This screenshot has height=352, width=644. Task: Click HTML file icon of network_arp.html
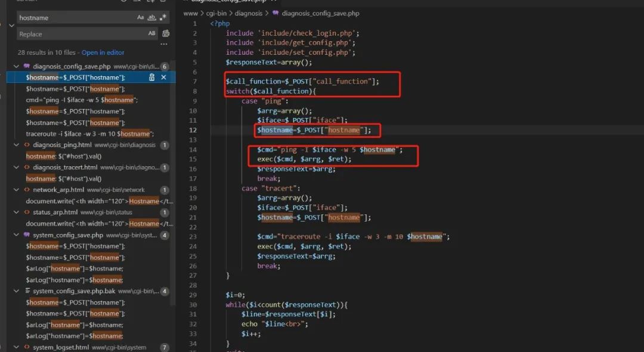click(27, 190)
